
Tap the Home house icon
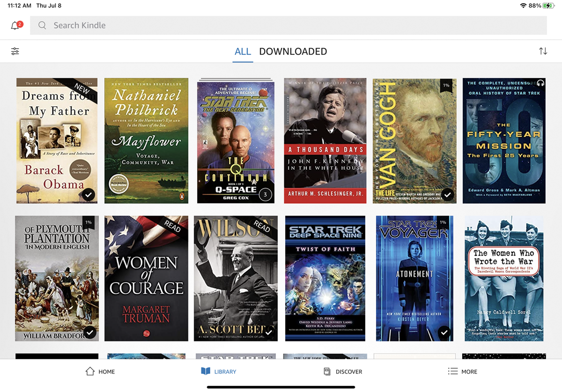point(90,371)
